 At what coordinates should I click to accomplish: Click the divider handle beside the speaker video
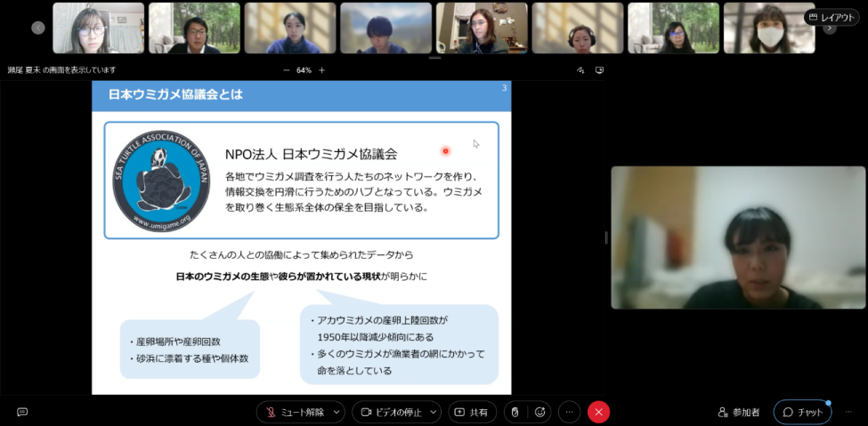606,237
